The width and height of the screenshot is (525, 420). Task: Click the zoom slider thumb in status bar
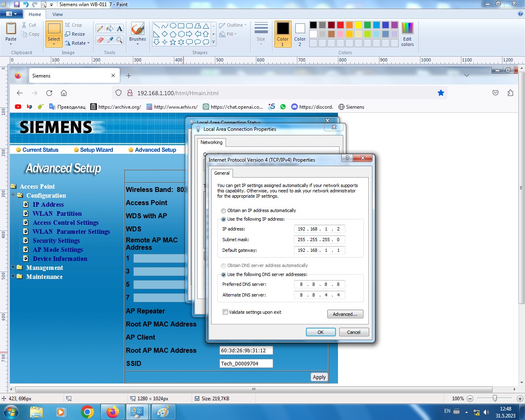(495, 398)
